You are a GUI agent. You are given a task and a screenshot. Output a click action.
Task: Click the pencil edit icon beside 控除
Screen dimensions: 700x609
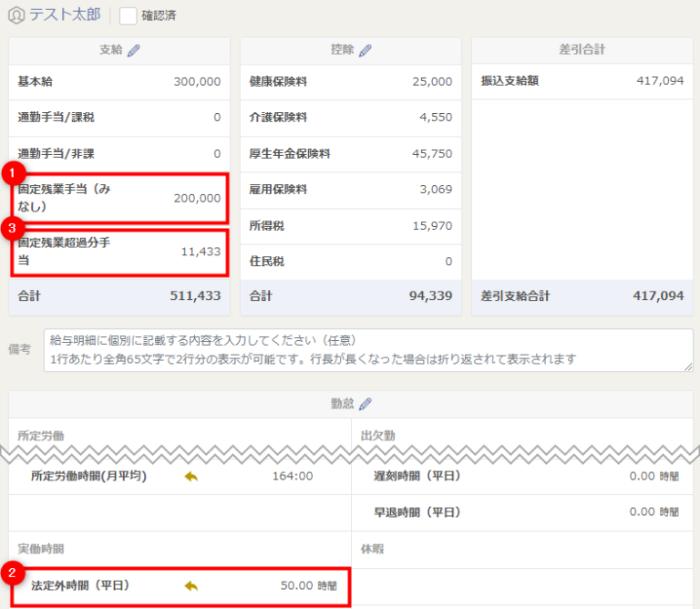[365, 50]
